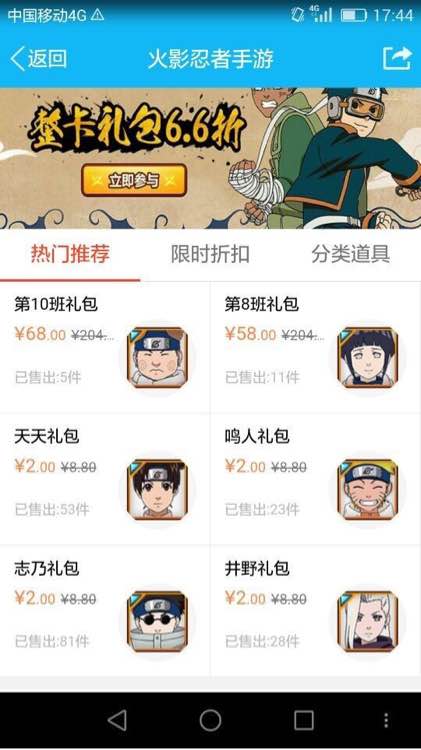Viewport: 421px width, 750px height.
Task: Open recent apps square button
Action: (304, 720)
